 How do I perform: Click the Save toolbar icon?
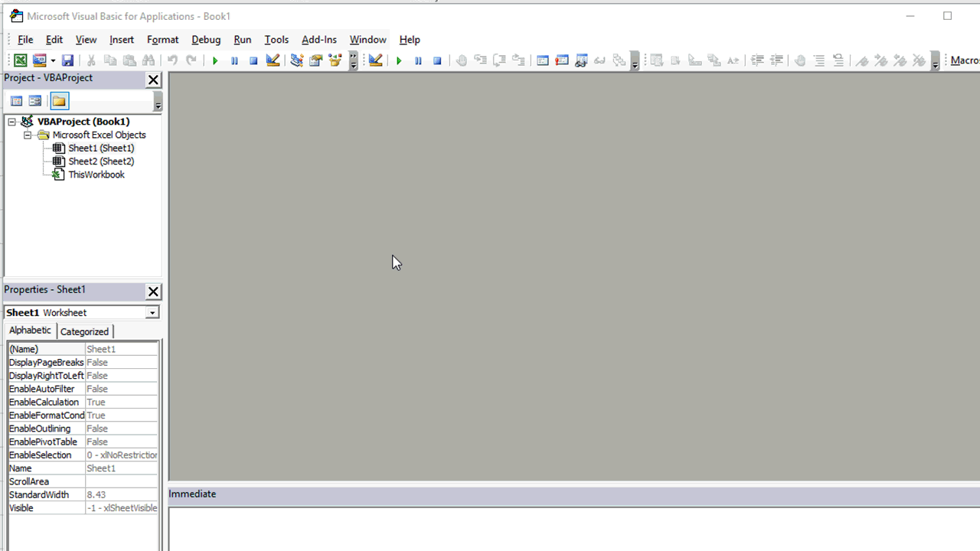click(x=67, y=60)
